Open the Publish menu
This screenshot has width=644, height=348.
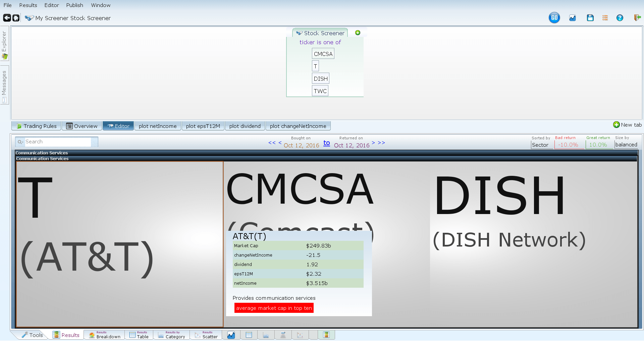pos(74,5)
